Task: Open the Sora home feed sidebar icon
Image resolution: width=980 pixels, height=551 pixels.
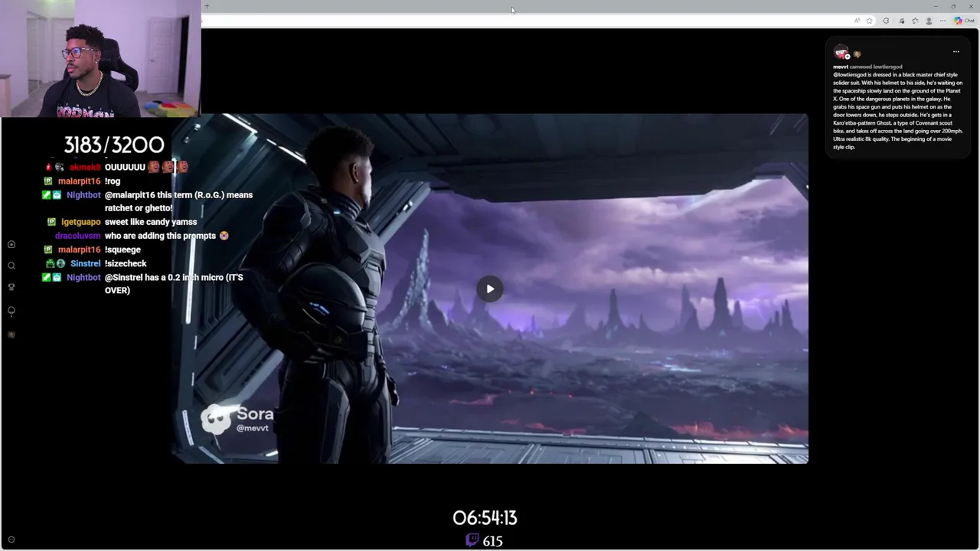Action: [x=11, y=244]
